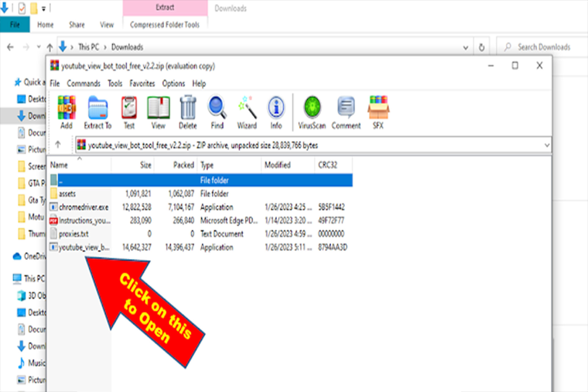
Task: Click the Explorer properties quick access icon
Action: pyautogui.click(x=22, y=8)
